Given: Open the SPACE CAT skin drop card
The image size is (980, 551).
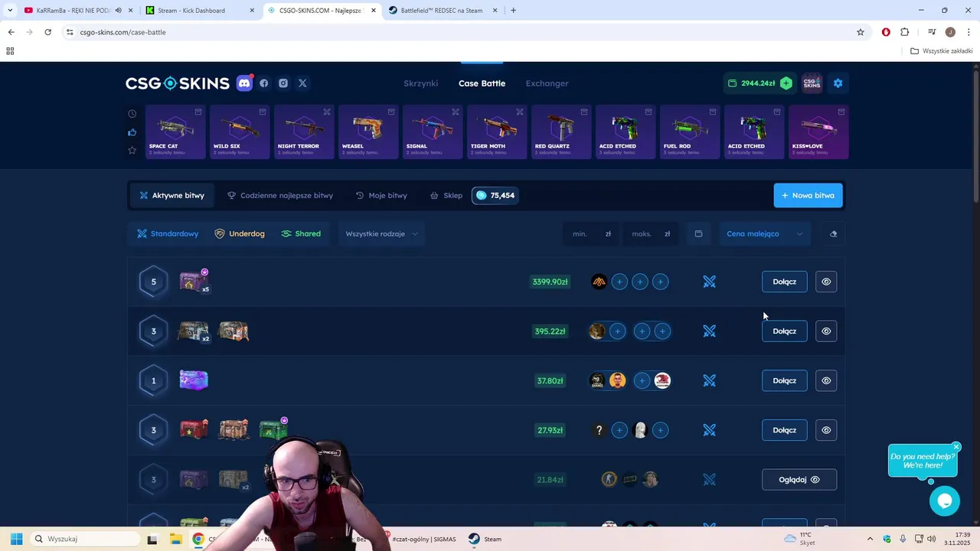Looking at the screenshot, I should [175, 132].
